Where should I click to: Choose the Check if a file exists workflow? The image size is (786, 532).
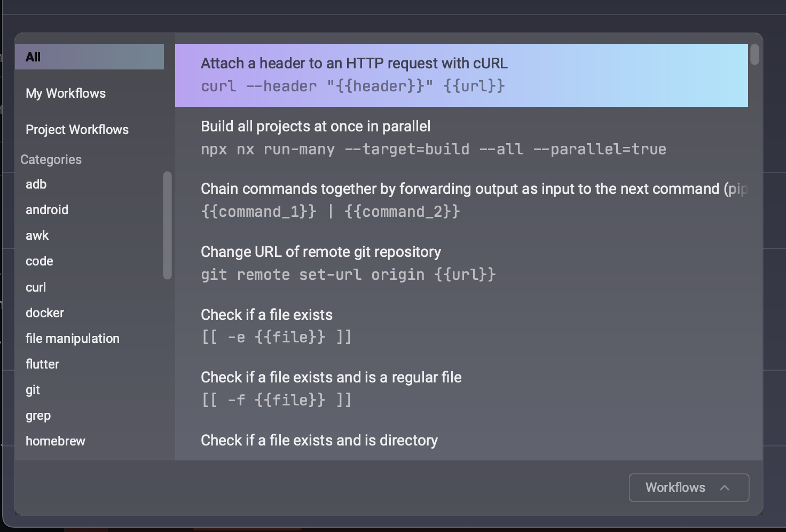461,326
